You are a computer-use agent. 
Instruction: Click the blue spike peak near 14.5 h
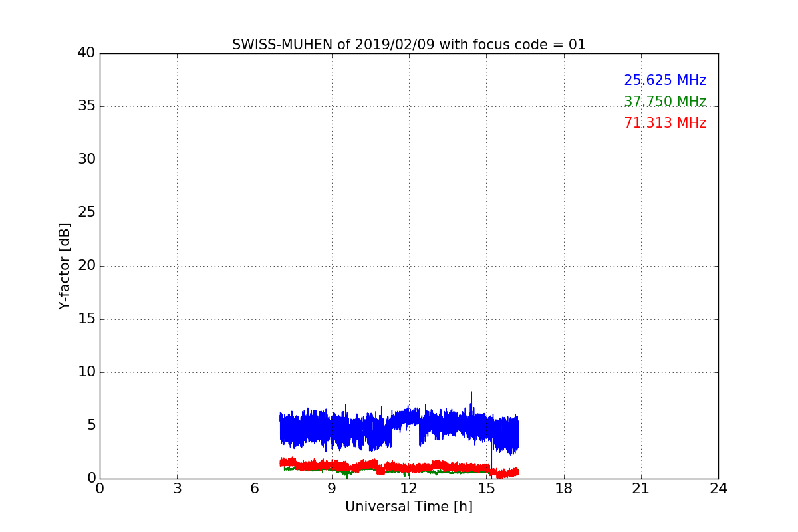(x=471, y=392)
